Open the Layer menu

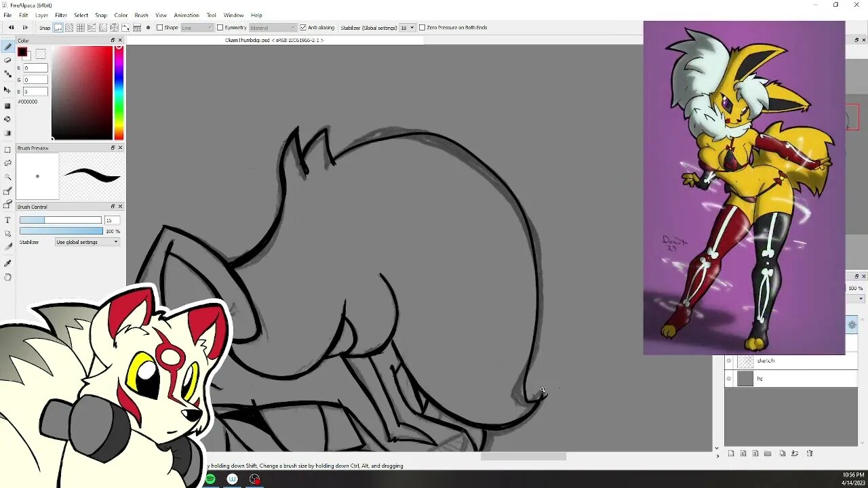click(41, 15)
